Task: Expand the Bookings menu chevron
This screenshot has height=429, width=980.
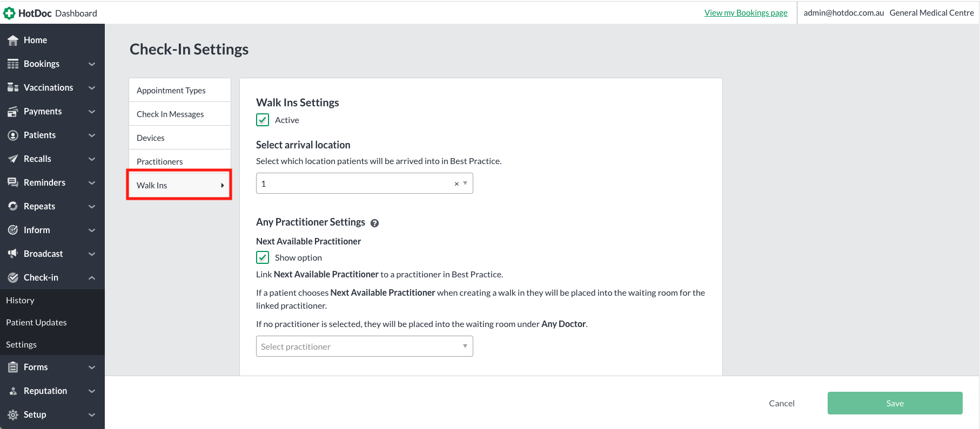Action: (x=92, y=64)
